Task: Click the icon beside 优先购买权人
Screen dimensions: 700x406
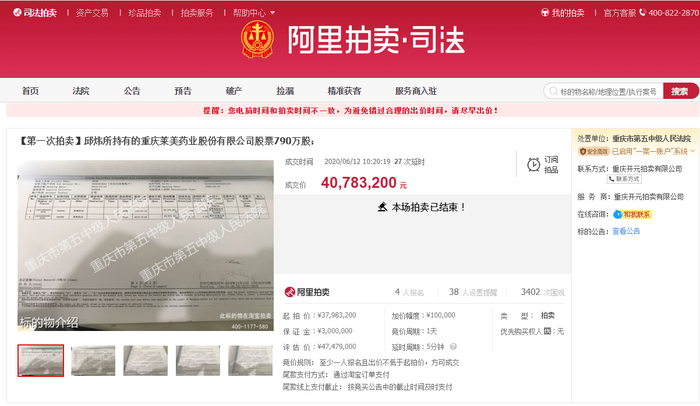Action: [x=547, y=331]
